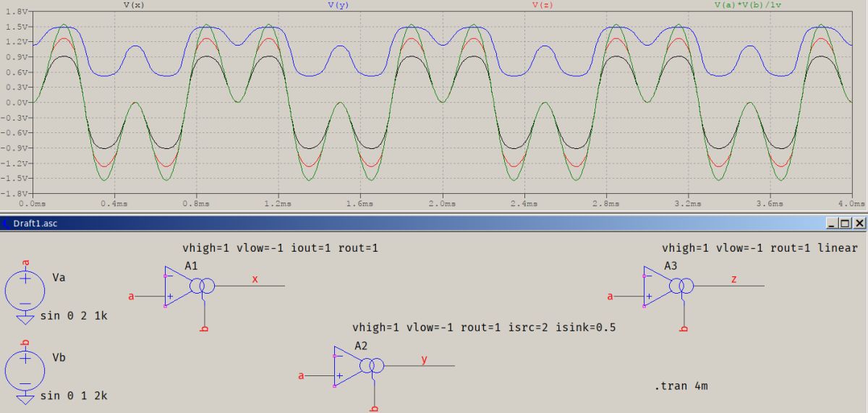Click A3 parameters ending in 'linear'

pyautogui.click(x=759, y=248)
